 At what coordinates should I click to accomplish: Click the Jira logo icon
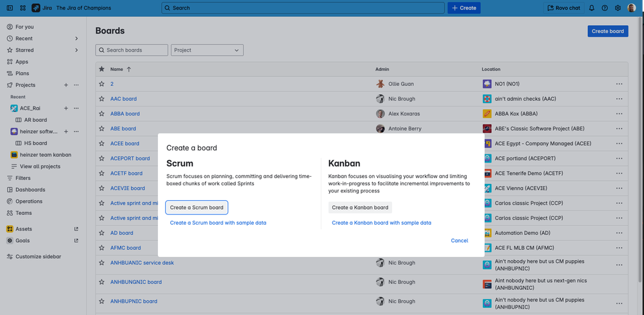click(35, 8)
